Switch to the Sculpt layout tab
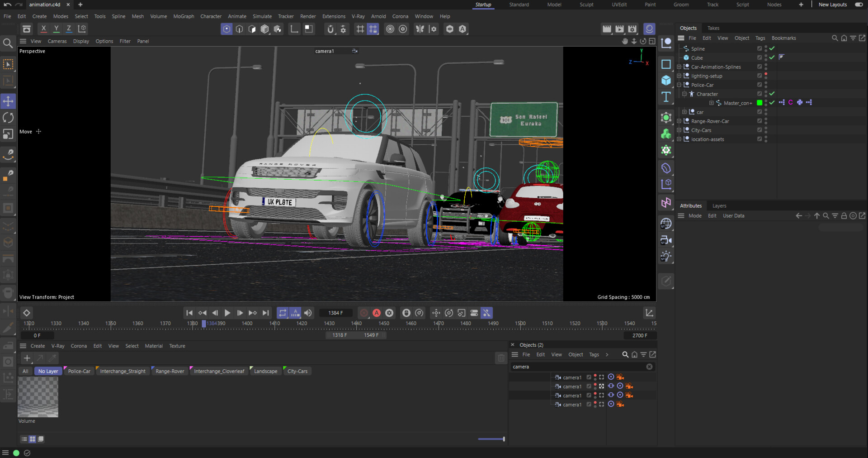Viewport: 868px width, 458px height. [586, 5]
